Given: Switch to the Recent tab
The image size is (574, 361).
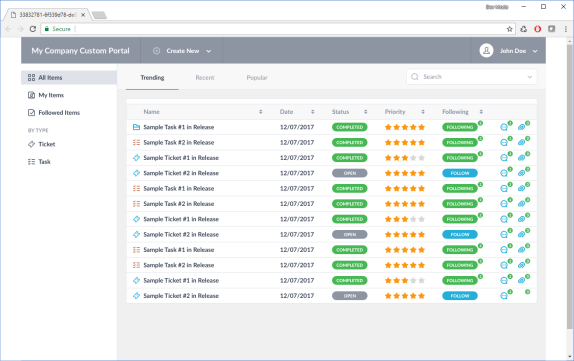Looking at the screenshot, I should click(205, 78).
